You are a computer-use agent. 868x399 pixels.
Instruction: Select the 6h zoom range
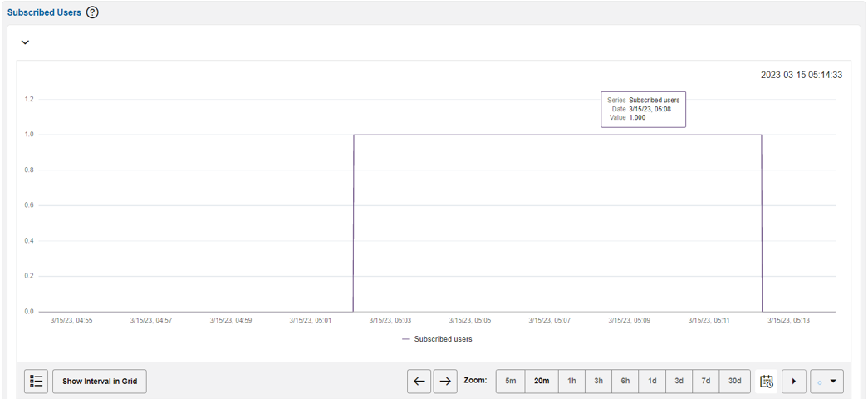pyautogui.click(x=625, y=382)
